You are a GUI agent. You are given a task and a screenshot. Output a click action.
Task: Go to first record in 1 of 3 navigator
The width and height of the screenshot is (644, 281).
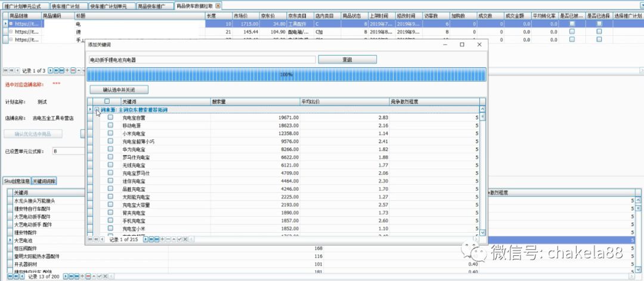coord(5,70)
